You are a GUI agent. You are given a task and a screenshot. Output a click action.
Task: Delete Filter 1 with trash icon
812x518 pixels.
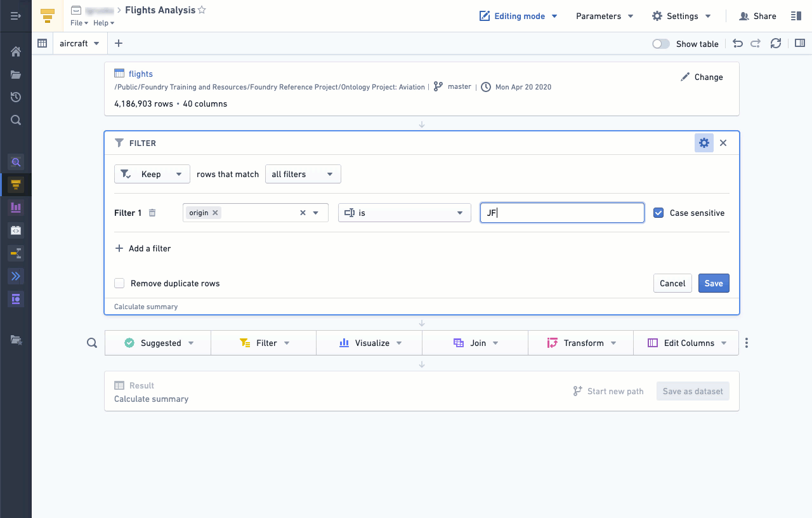pos(152,213)
